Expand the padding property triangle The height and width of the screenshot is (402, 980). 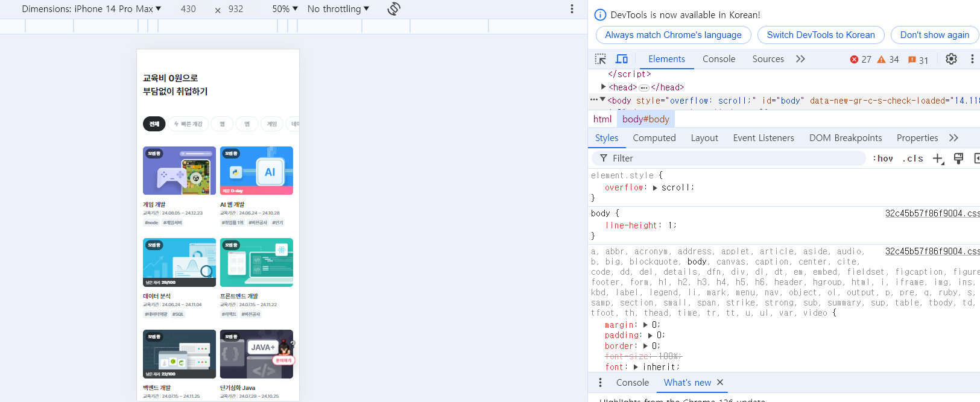tap(650, 335)
